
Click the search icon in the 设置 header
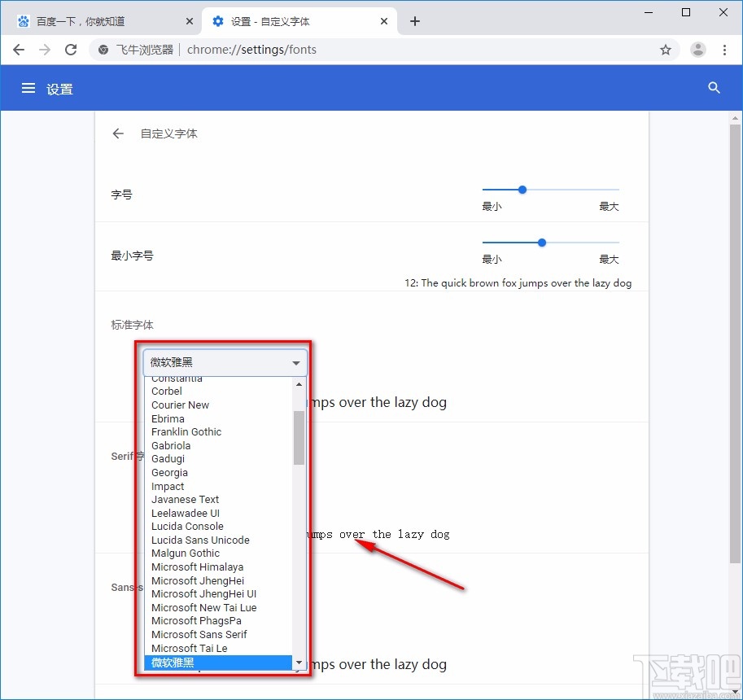coord(714,88)
